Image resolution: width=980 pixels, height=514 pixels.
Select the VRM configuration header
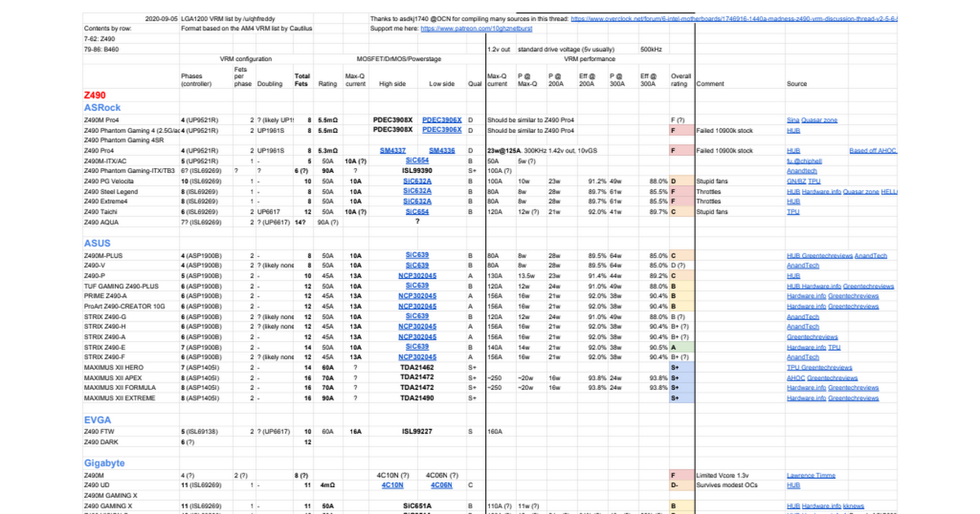[246, 60]
